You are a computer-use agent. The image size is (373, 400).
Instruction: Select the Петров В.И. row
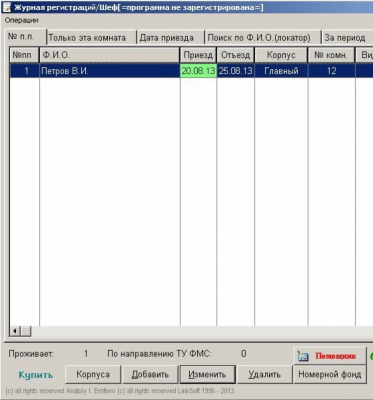pyautogui.click(x=191, y=71)
